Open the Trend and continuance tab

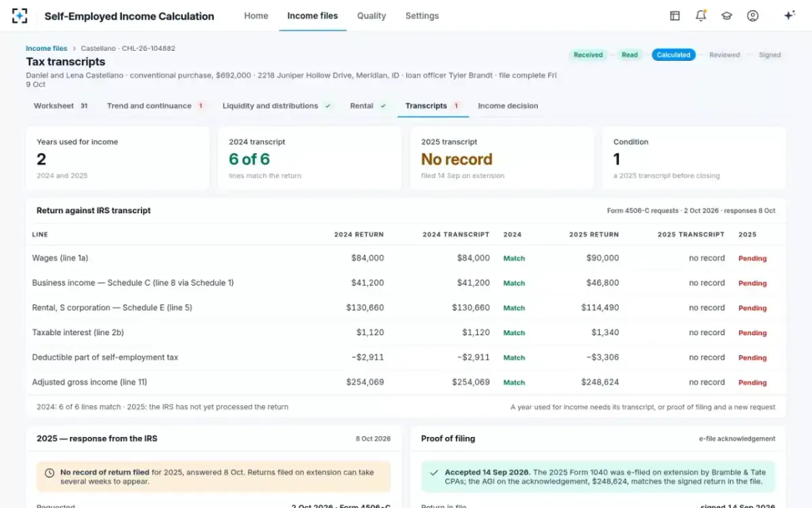tap(155, 106)
